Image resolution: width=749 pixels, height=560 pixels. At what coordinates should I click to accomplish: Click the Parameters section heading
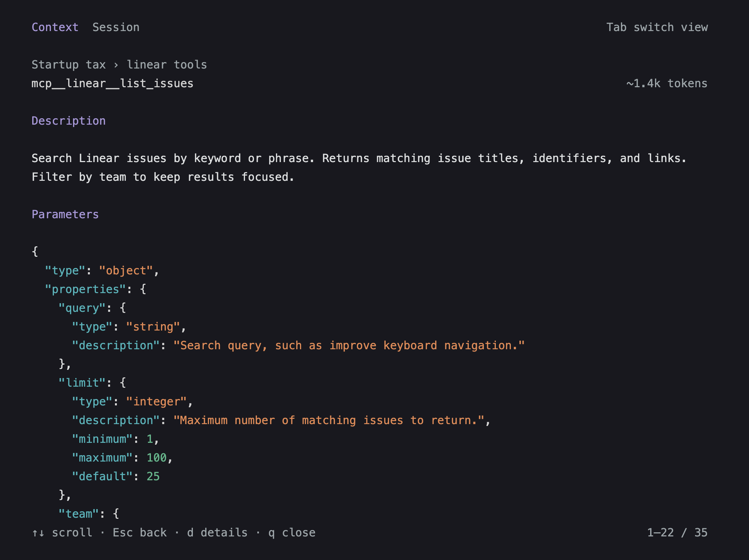pos(65,214)
